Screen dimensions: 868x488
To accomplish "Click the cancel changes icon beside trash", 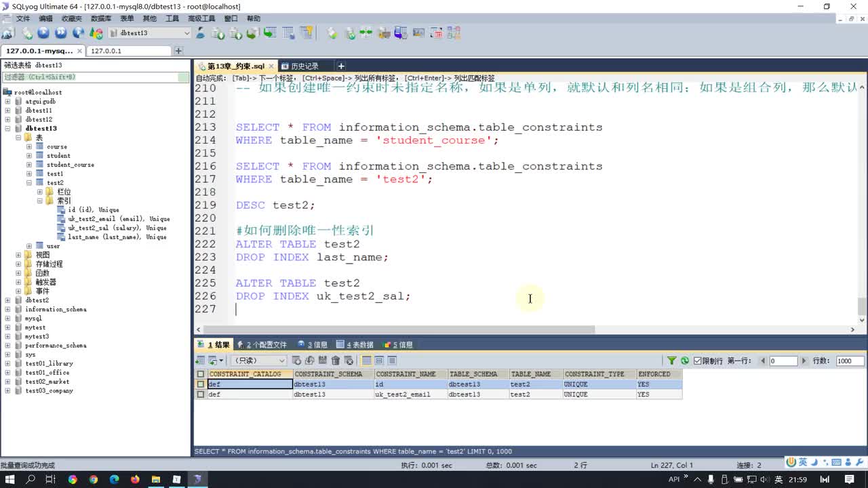I will coord(349,361).
